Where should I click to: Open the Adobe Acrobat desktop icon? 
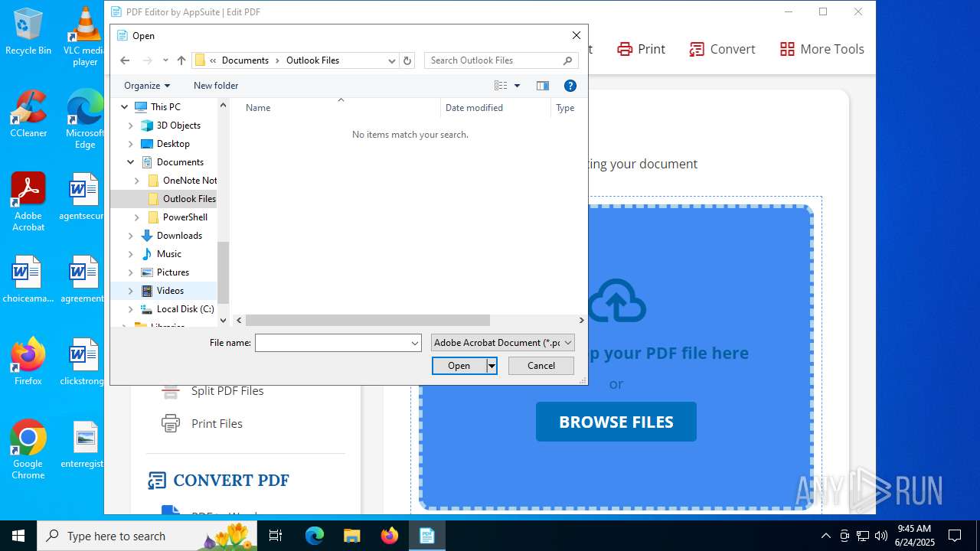(x=28, y=202)
